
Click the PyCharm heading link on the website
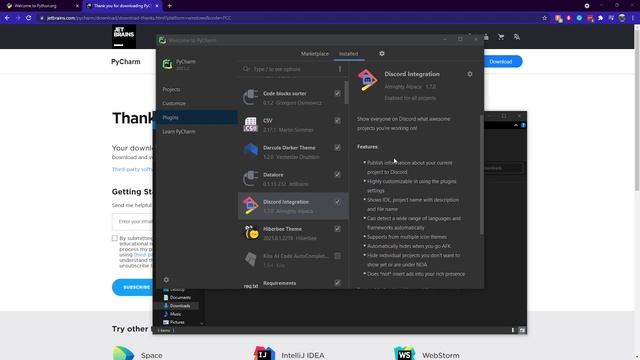pos(126,62)
